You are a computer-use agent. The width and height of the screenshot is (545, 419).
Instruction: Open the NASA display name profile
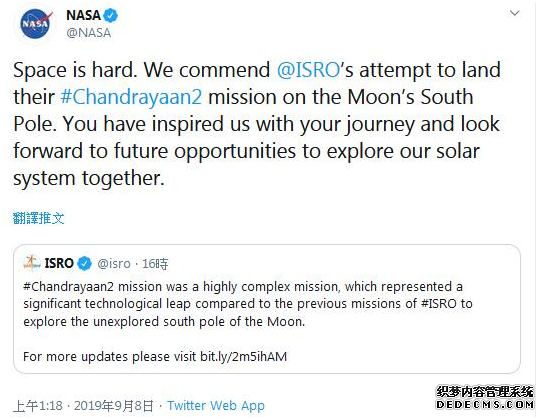83,15
